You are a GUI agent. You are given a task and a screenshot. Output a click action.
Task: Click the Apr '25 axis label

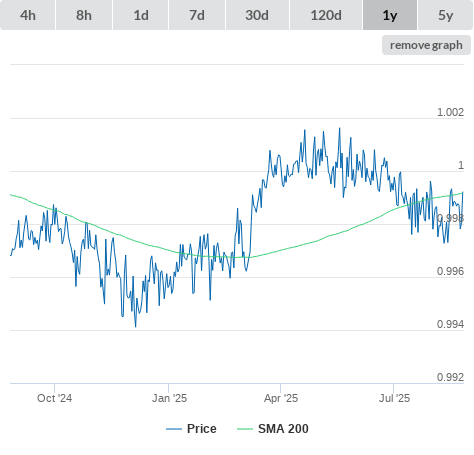[281, 398]
